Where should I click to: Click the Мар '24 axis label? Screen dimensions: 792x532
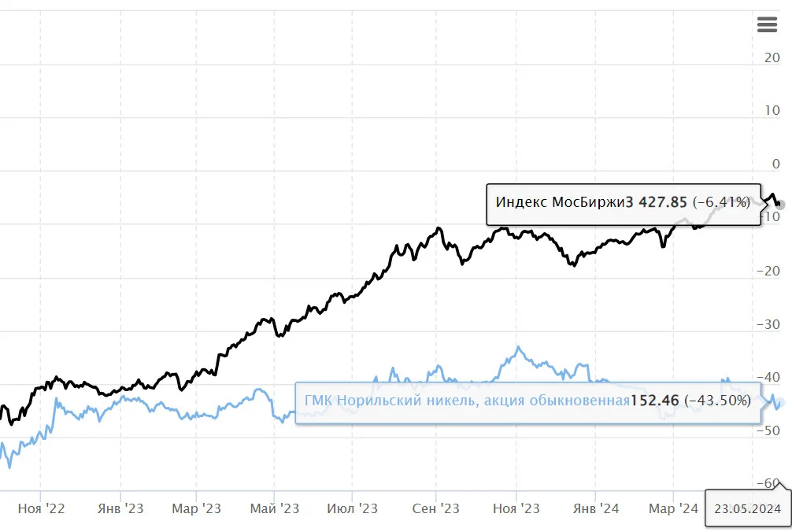(x=673, y=508)
